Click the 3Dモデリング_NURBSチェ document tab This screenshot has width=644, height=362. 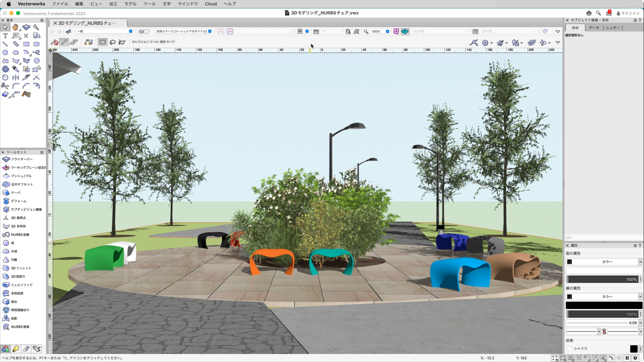click(x=88, y=23)
